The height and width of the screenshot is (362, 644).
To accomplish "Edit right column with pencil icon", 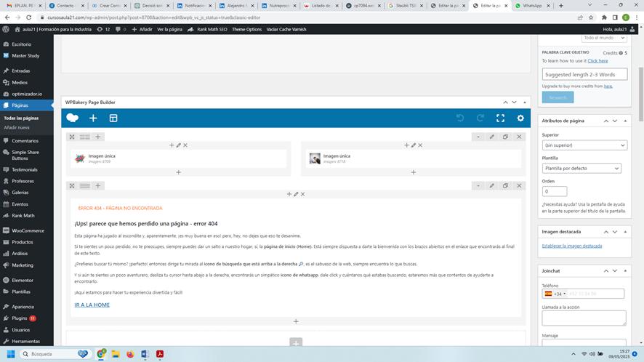I will 414,145.
